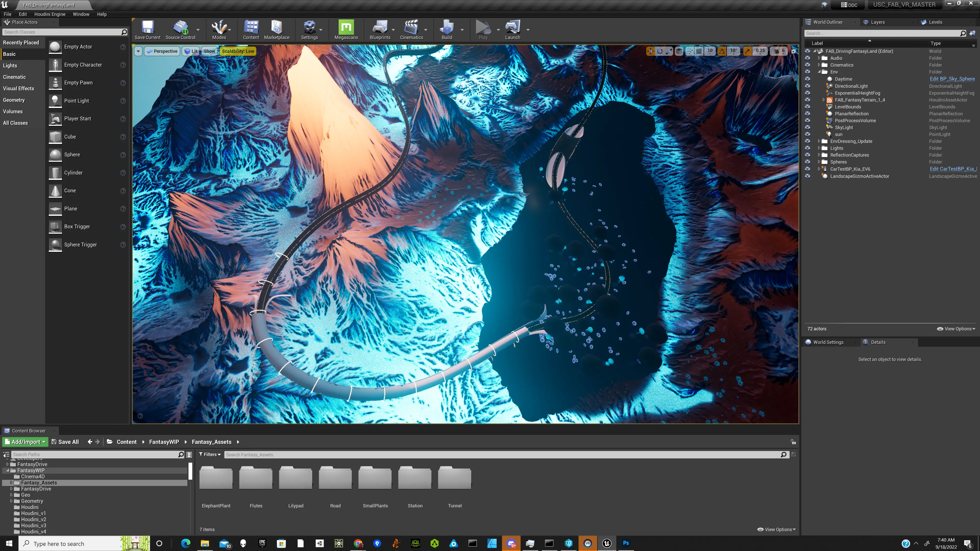Open the scale snap 0.25 dropdown
980x551 pixels.
tap(760, 51)
